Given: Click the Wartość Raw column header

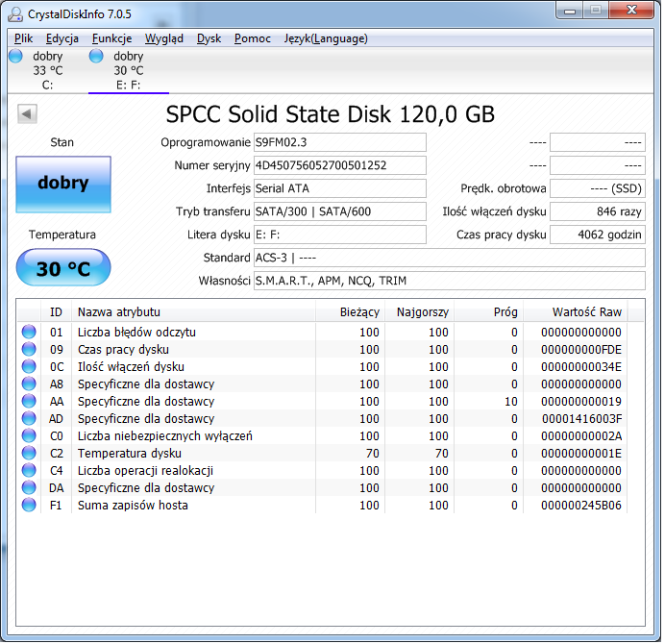Looking at the screenshot, I should (576, 312).
